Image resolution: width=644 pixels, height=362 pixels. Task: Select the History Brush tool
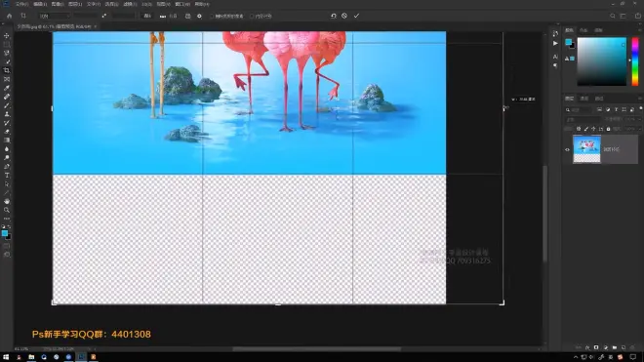[x=7, y=123]
